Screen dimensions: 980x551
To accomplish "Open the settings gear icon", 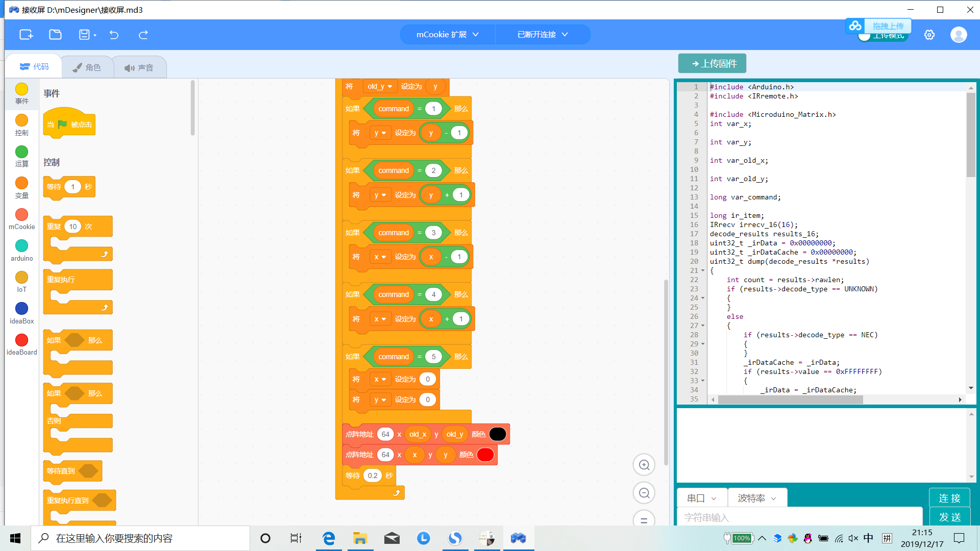I will click(929, 35).
